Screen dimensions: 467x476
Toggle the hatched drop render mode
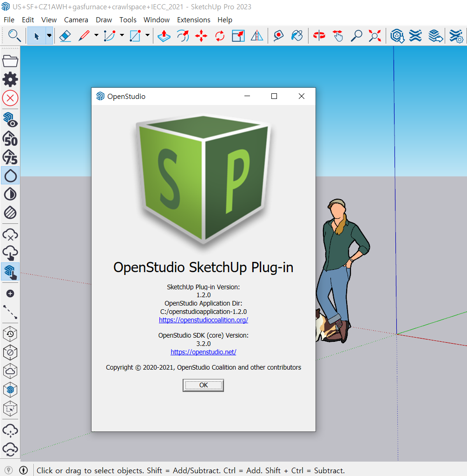(x=10, y=213)
